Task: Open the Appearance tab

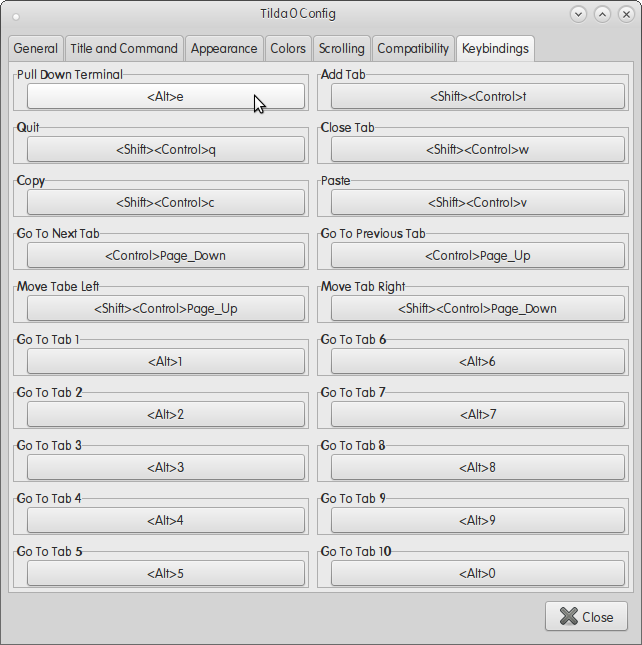Action: [224, 49]
